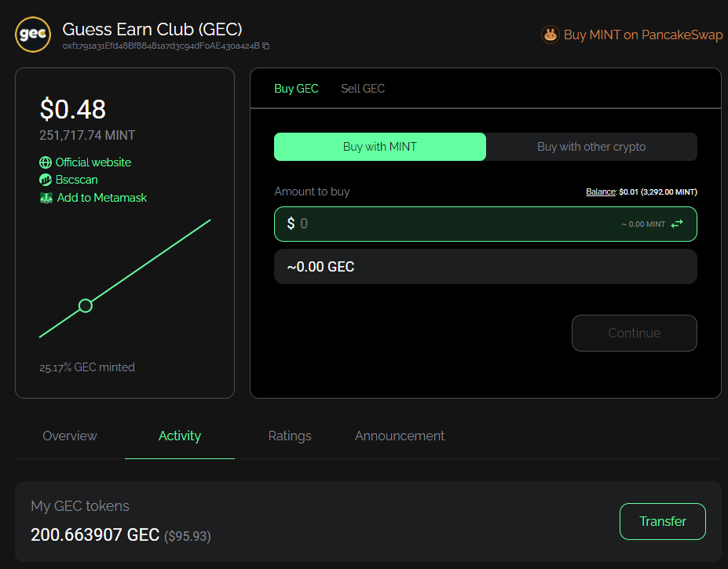Click the 25.17% GEC minted label

click(x=87, y=367)
